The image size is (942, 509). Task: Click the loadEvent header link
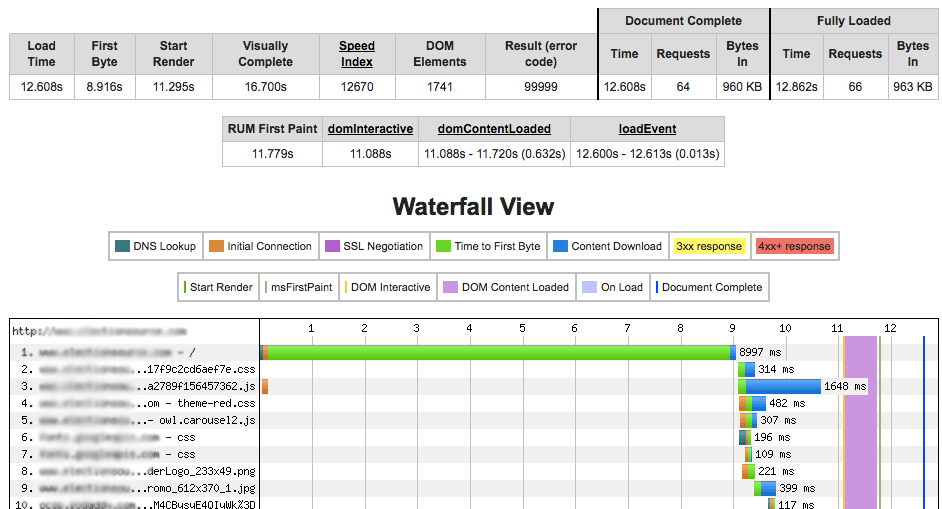(647, 129)
